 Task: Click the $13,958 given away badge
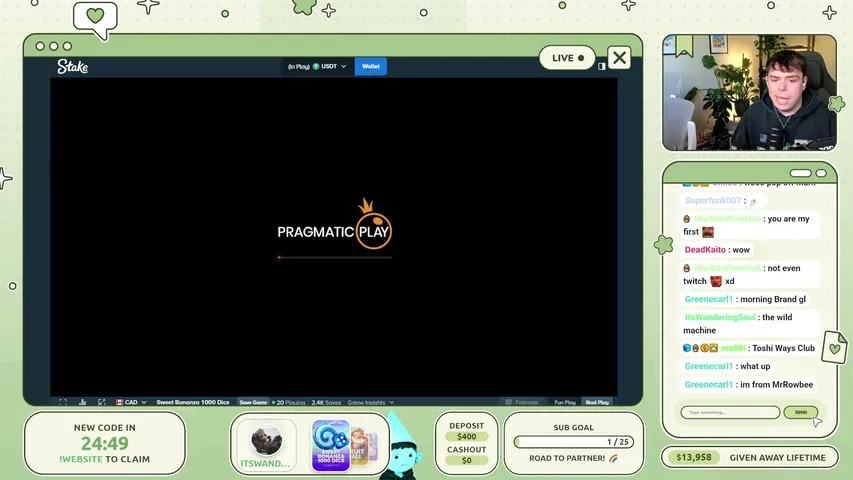tap(694, 458)
